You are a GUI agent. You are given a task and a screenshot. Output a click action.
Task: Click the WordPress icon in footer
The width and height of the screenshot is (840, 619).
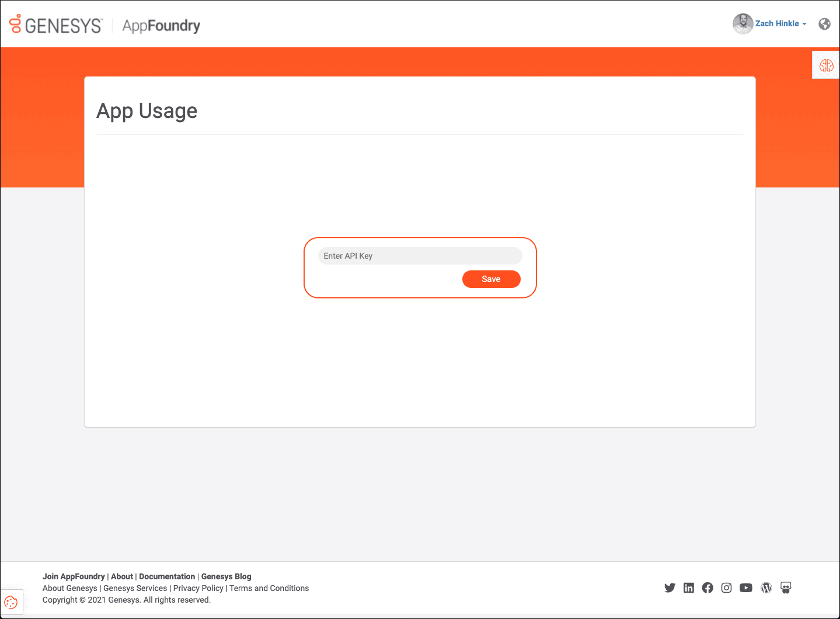pos(766,588)
